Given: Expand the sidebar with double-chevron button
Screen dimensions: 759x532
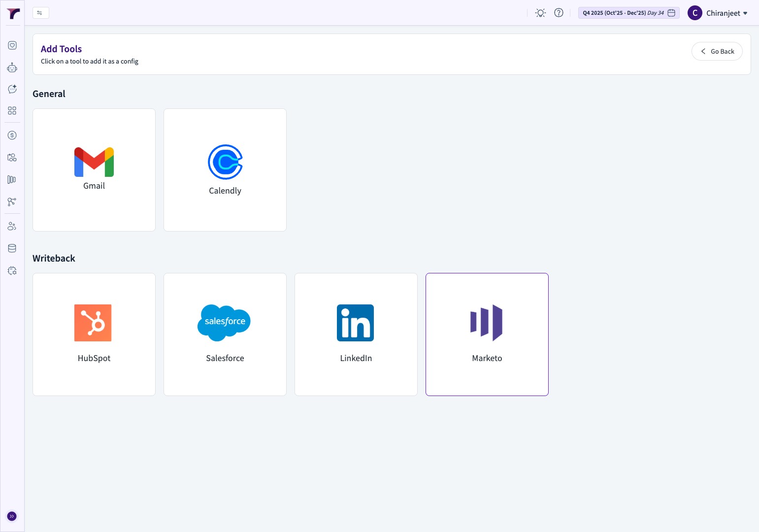Looking at the screenshot, I should tap(12, 516).
